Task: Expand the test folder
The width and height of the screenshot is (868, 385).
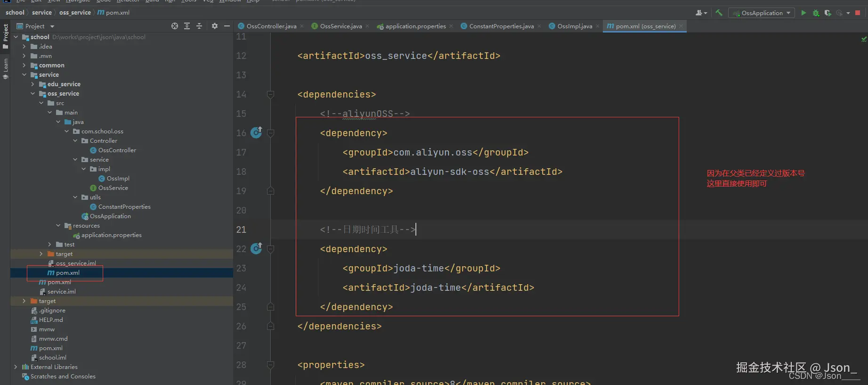Action: pos(49,244)
